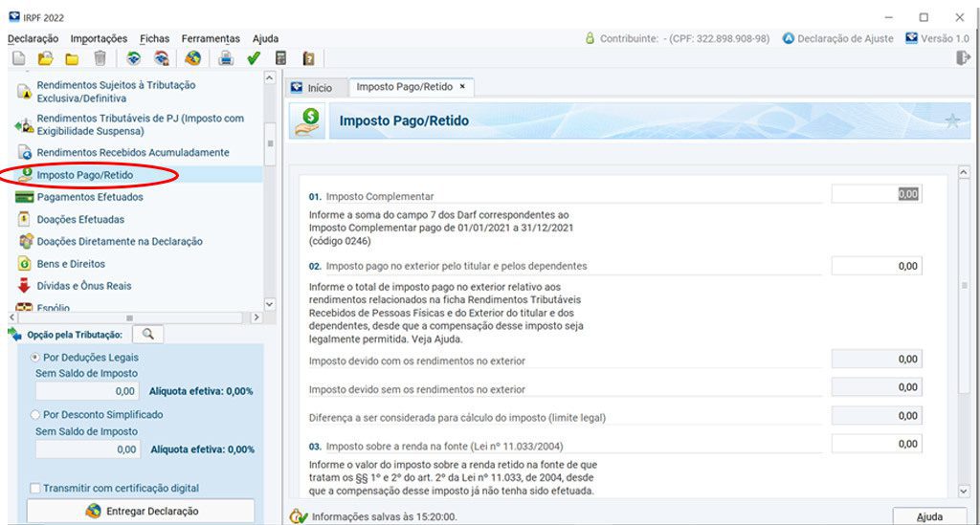Select Por Deduções Legais radio button
980x525 pixels.
(x=35, y=358)
